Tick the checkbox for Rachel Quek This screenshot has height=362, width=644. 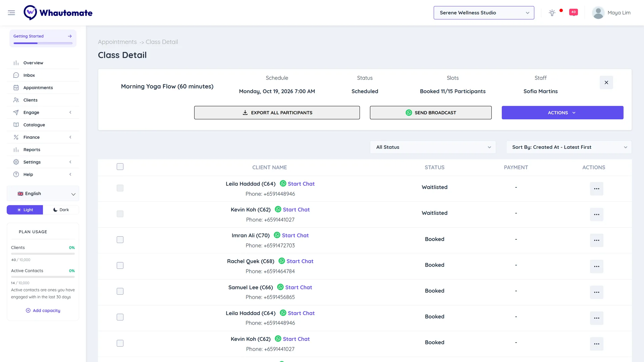pyautogui.click(x=120, y=265)
